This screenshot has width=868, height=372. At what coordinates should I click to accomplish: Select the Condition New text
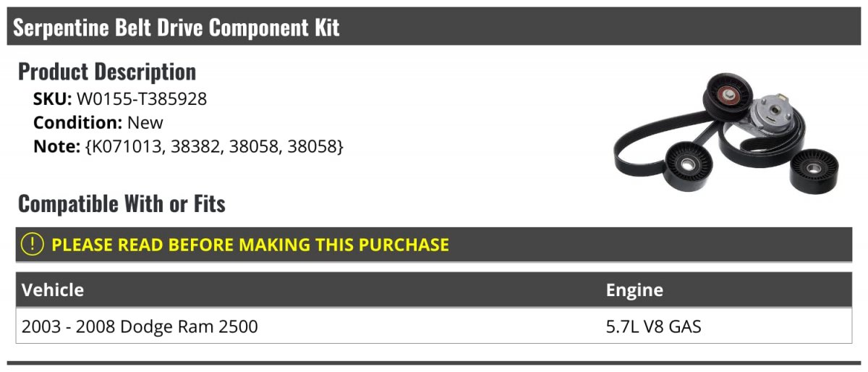pyautogui.click(x=98, y=122)
